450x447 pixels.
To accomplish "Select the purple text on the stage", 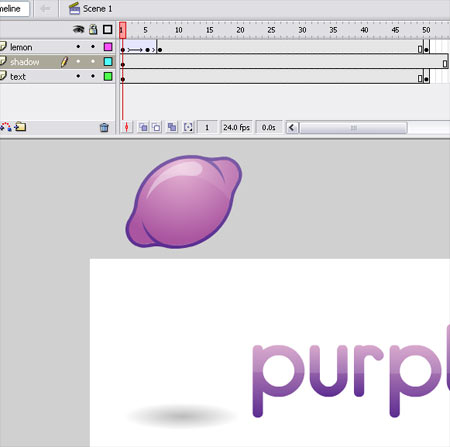I will 351,372.
